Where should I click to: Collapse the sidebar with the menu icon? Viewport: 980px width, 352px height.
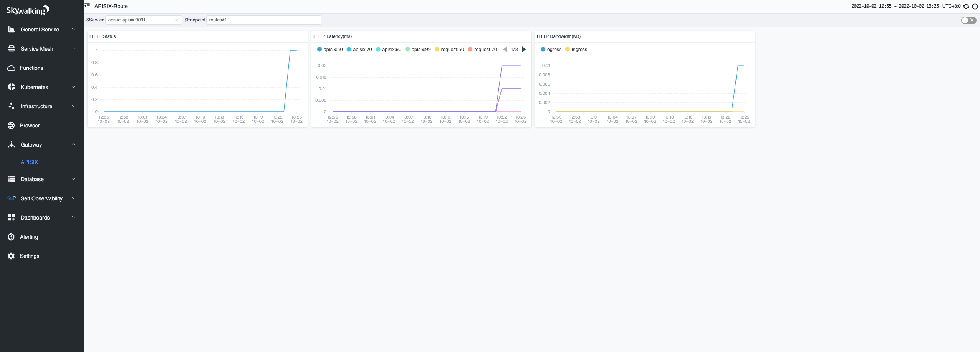87,6
